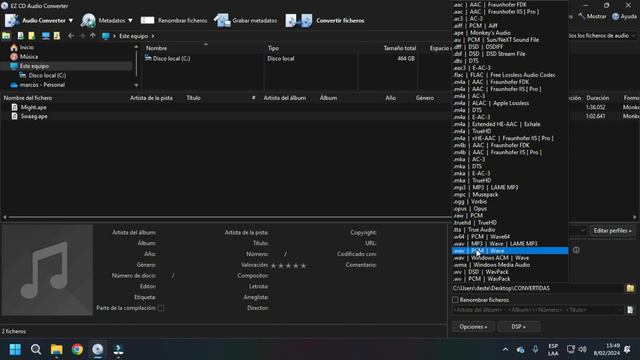
Task: Show hidden tray icons chevron
Action: (x=505, y=349)
